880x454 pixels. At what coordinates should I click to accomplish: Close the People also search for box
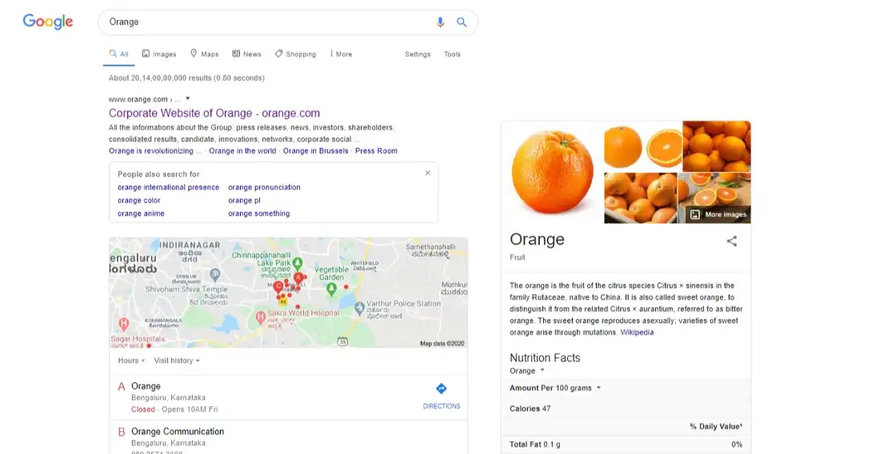(428, 173)
